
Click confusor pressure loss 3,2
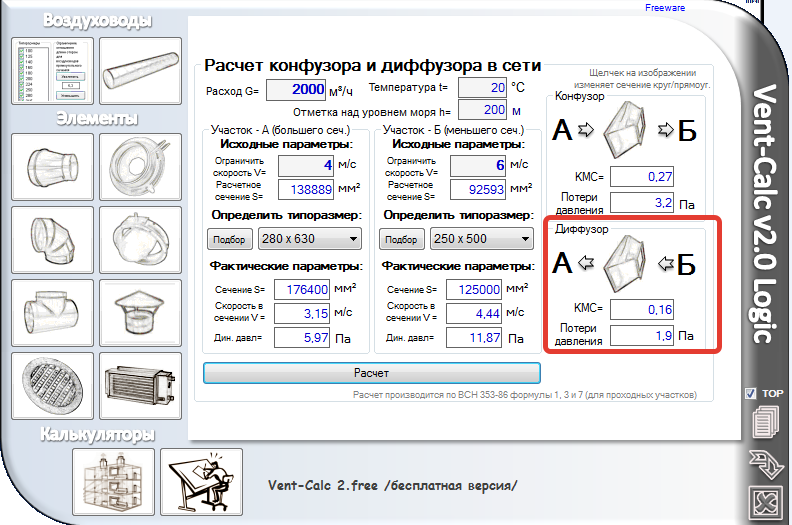tap(642, 203)
